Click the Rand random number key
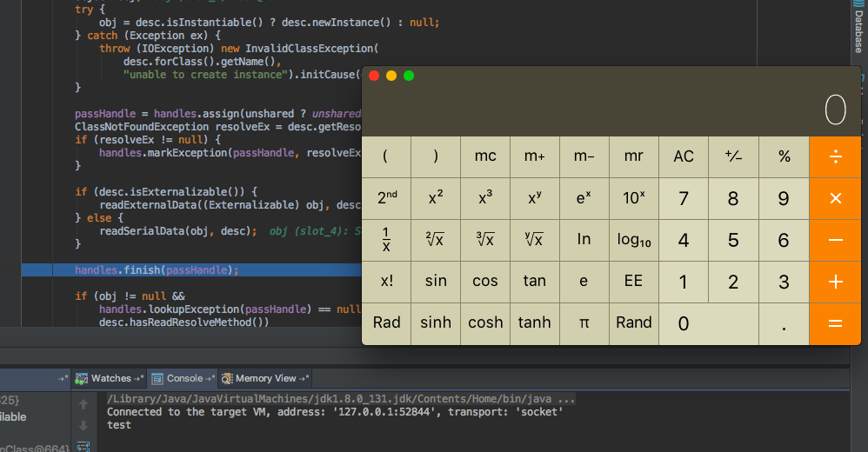This screenshot has height=452, width=868. [x=634, y=323]
